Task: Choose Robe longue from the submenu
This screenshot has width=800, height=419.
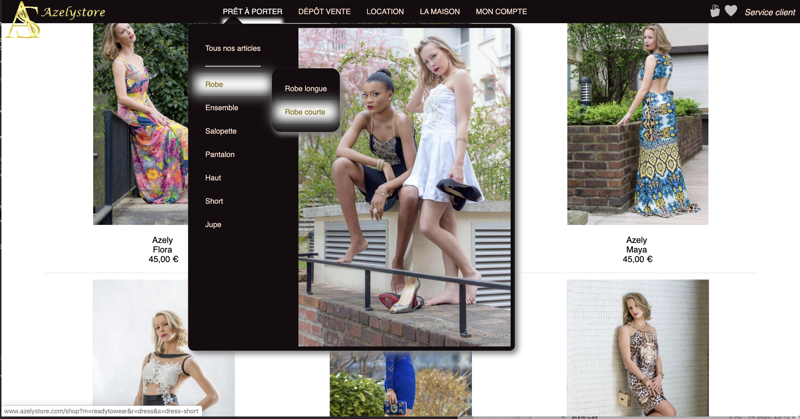Action: click(x=305, y=89)
